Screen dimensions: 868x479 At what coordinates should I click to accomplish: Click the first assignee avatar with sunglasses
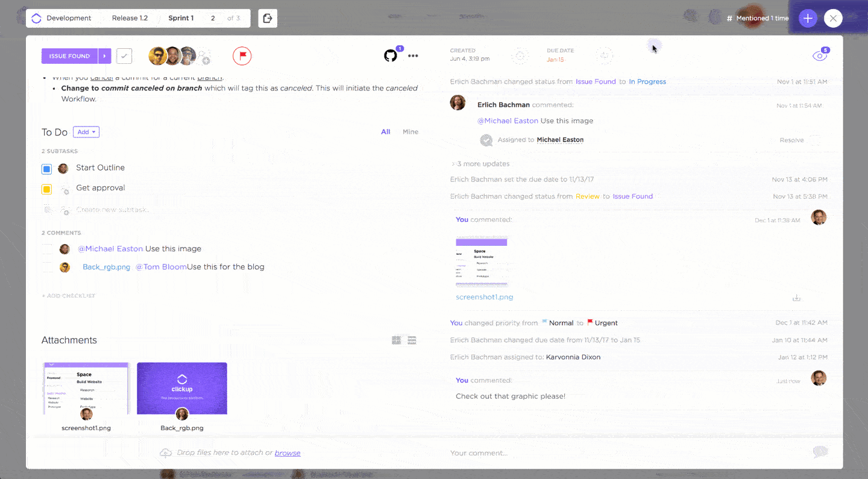[157, 56]
